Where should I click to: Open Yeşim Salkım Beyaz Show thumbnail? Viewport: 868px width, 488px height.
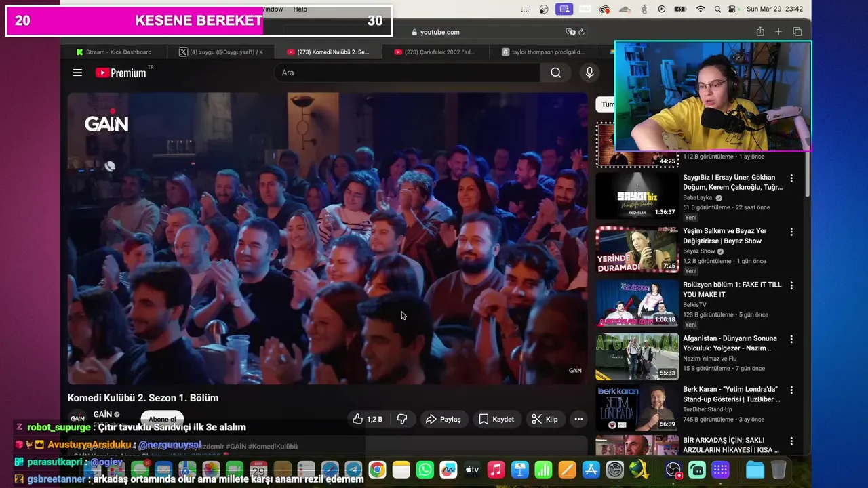coord(637,249)
